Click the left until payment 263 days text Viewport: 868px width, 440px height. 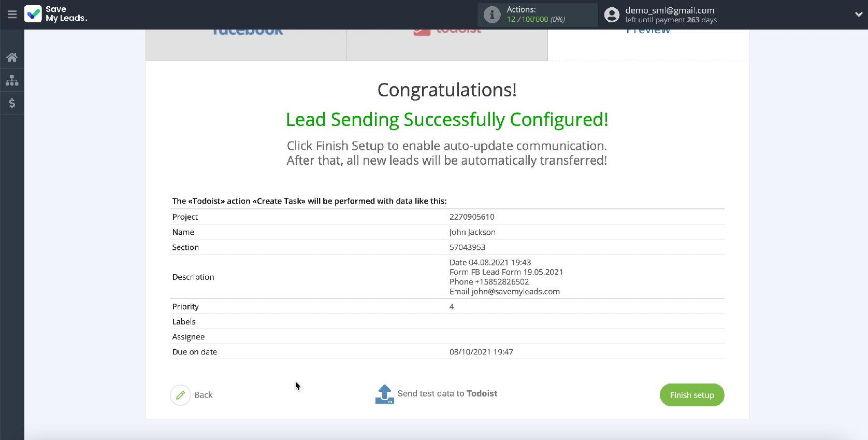pos(671,20)
